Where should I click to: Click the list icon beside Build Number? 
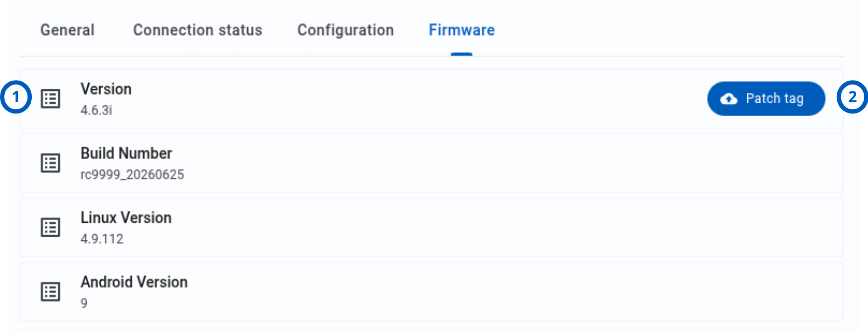click(x=51, y=163)
